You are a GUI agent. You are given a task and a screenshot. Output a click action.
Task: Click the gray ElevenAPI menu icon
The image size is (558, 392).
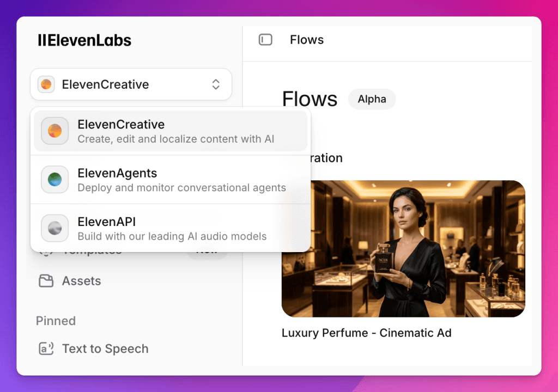pyautogui.click(x=55, y=228)
